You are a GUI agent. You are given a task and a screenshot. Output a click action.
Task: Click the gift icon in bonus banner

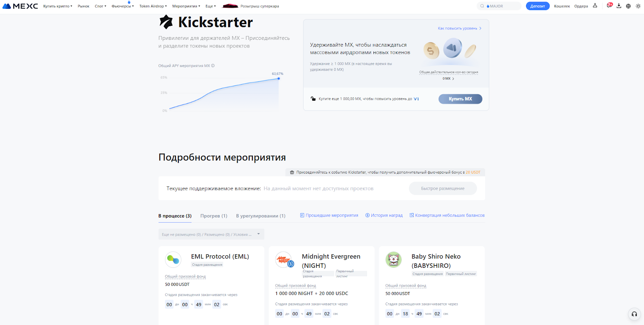click(x=292, y=172)
